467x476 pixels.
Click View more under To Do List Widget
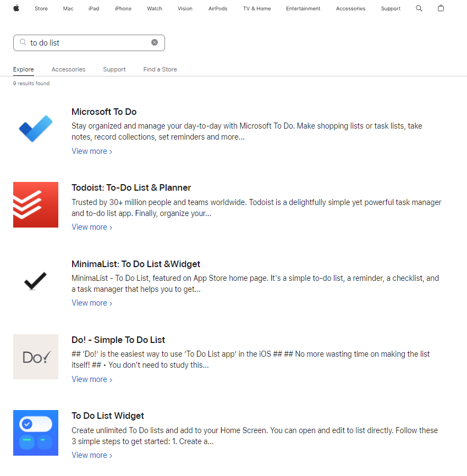pos(92,455)
